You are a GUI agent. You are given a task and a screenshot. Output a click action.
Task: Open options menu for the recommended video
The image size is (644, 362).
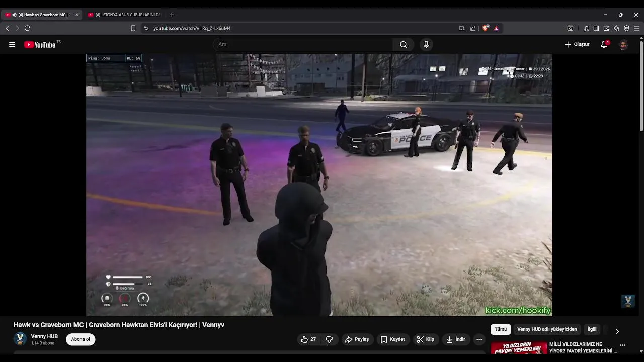pos(623,345)
